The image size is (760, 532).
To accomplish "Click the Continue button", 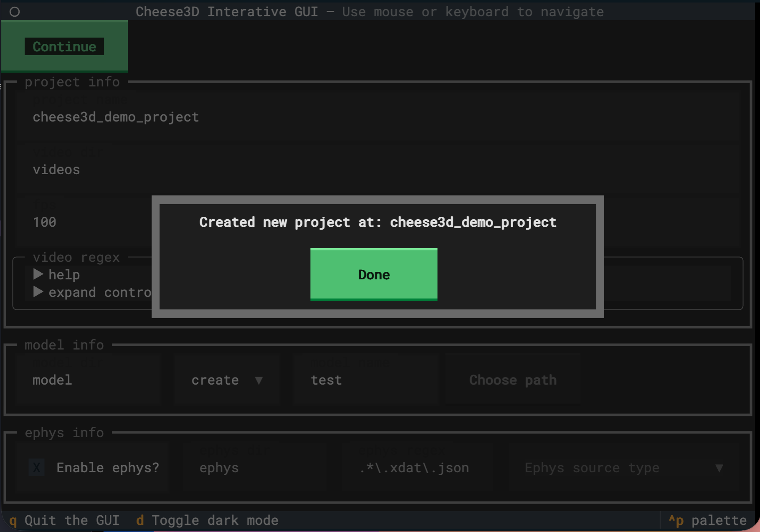I will click(x=64, y=46).
